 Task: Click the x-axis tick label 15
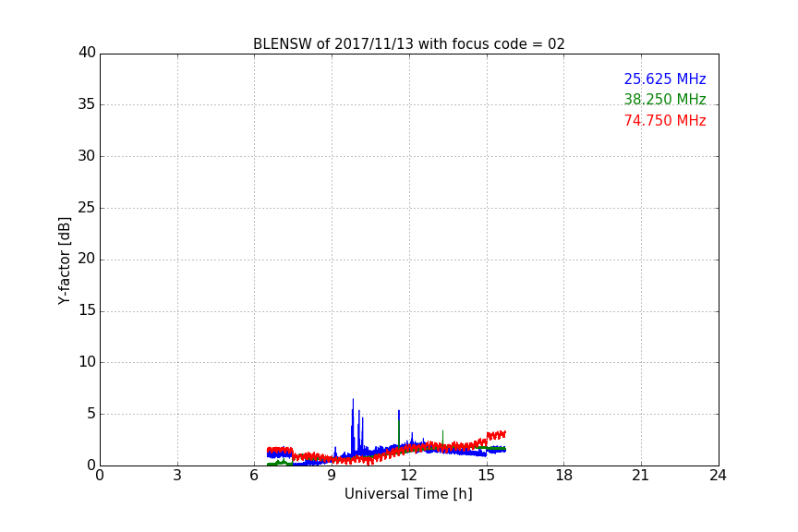click(487, 476)
